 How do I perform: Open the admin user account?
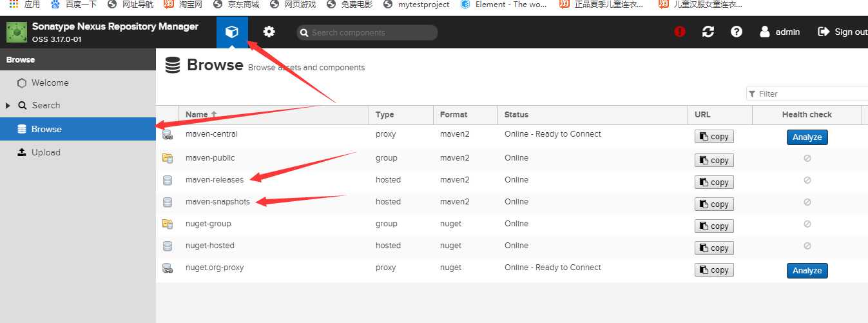click(x=780, y=32)
